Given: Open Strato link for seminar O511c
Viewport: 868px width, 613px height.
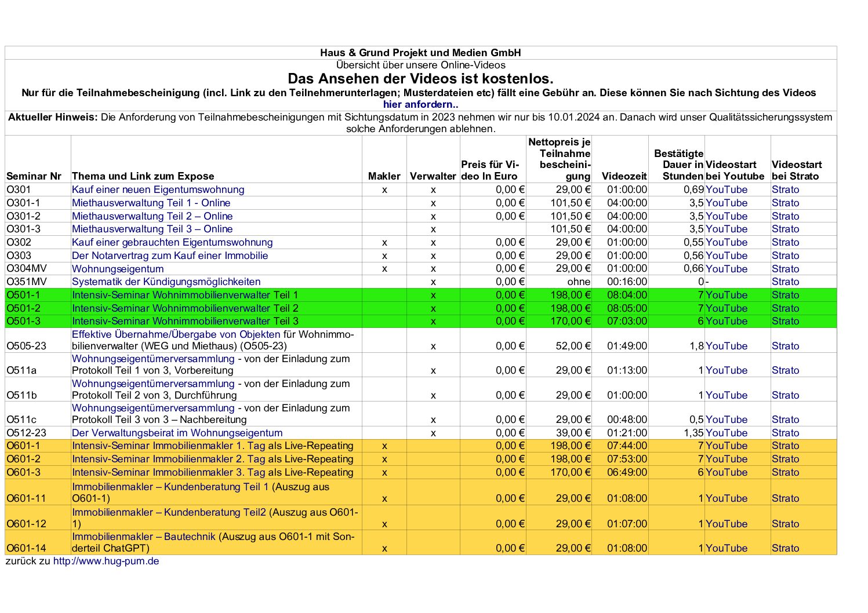Looking at the screenshot, I should click(x=786, y=419).
